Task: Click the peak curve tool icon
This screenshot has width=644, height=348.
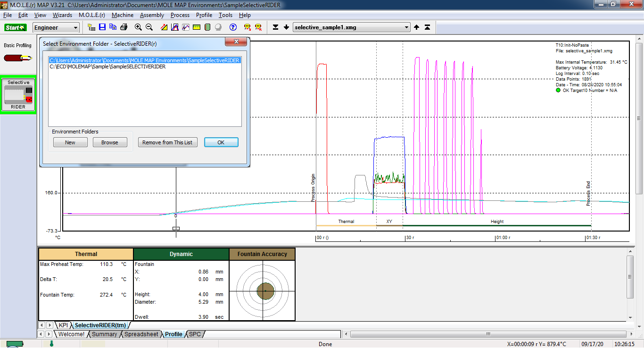Action: 175,28
